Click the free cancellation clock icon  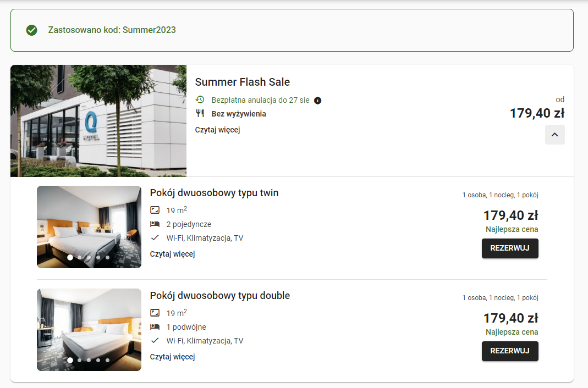(200, 99)
